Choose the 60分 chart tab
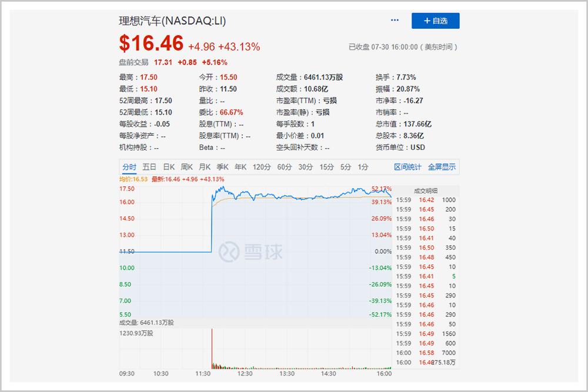588x392 pixels. (284, 167)
